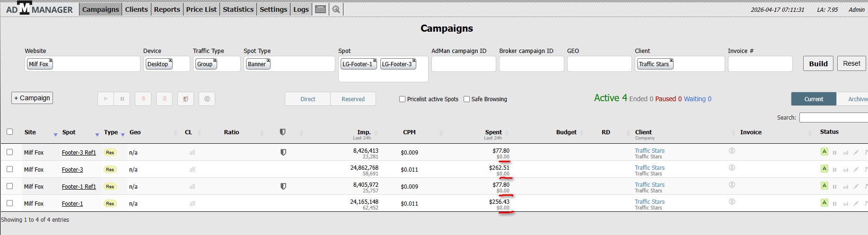Open the Site column filter dropdown arrow
Viewport: 868px width, 235px height.
click(55, 135)
